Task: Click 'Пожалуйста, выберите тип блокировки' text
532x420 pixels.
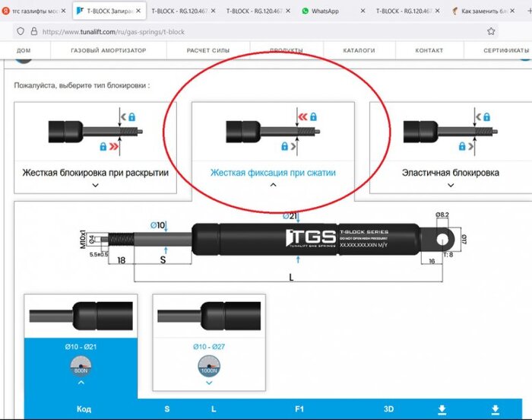Action: 82,86
